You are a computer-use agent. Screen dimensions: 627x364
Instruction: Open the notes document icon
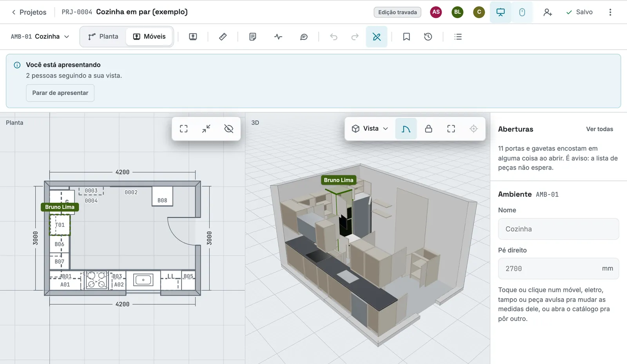click(x=253, y=37)
